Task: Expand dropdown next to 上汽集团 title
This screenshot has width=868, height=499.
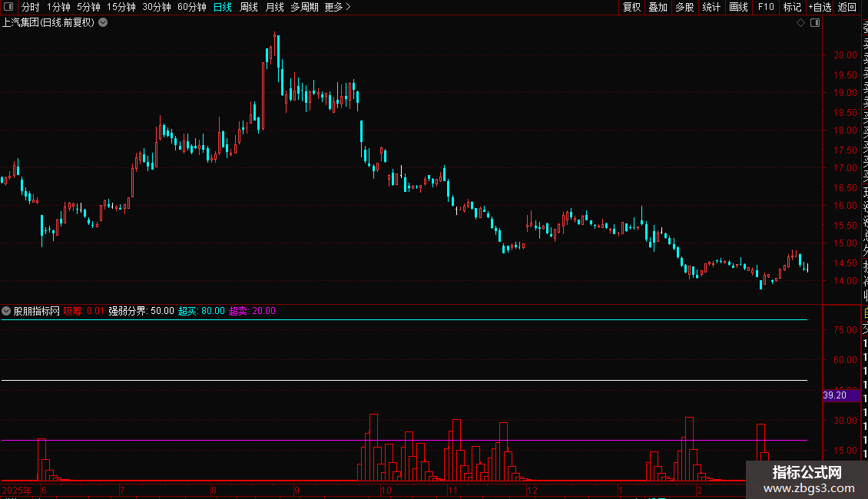Action: (x=103, y=23)
